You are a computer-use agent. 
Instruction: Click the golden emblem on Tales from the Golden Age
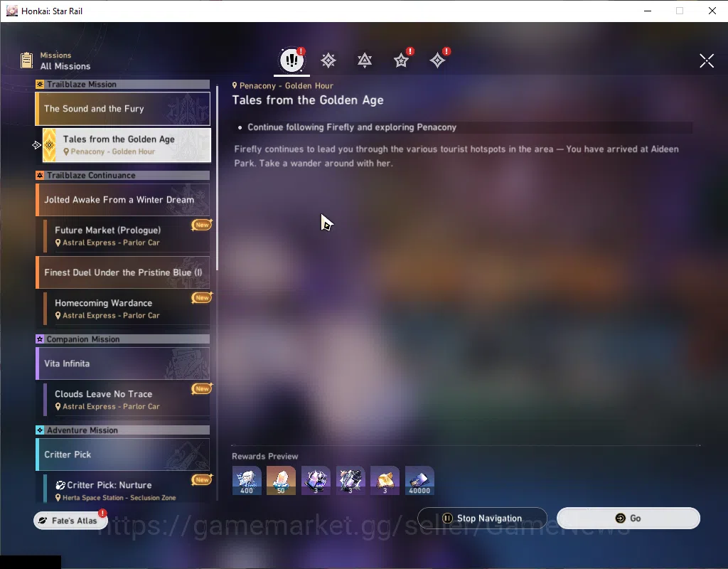49,145
